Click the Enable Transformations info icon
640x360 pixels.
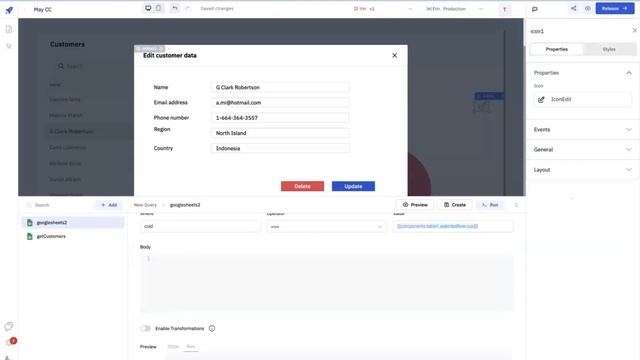click(212, 328)
